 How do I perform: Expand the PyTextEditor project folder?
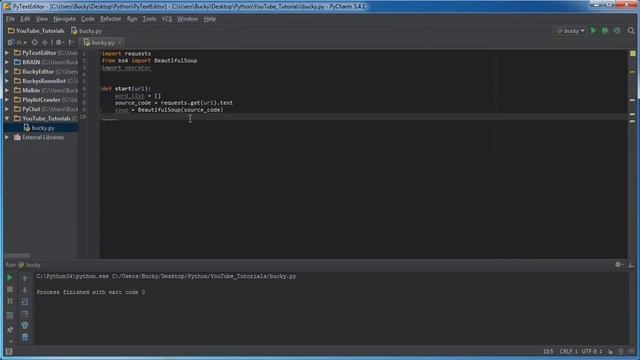tap(7, 53)
